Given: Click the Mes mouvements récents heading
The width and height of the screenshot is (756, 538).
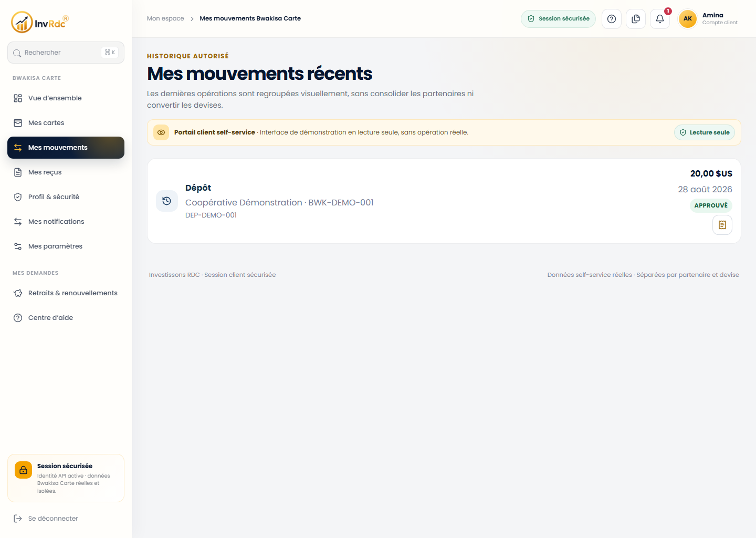Looking at the screenshot, I should 259,74.
